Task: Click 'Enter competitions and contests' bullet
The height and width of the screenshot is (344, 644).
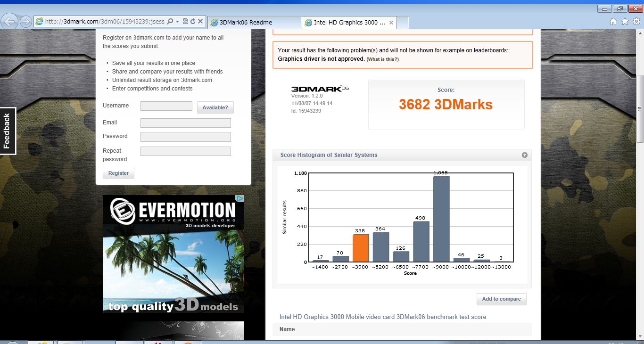Action: coord(152,89)
